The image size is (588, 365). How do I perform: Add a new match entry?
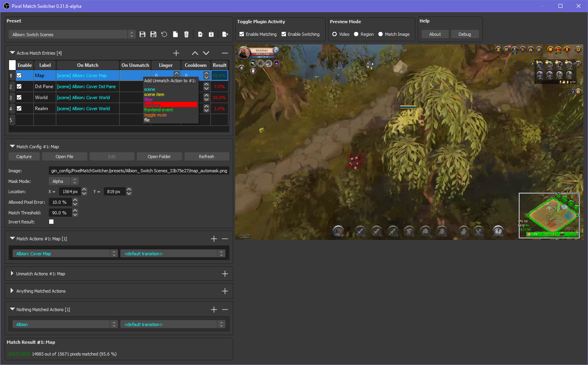coord(176,53)
